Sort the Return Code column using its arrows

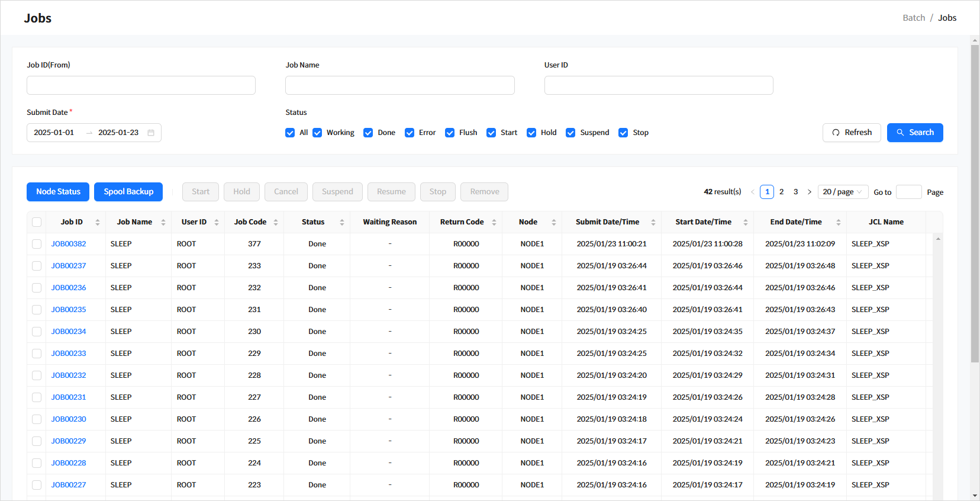pos(494,222)
